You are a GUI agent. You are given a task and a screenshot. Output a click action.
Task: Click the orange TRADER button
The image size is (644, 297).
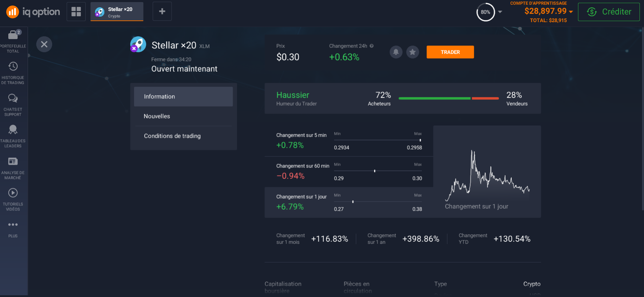click(x=450, y=52)
